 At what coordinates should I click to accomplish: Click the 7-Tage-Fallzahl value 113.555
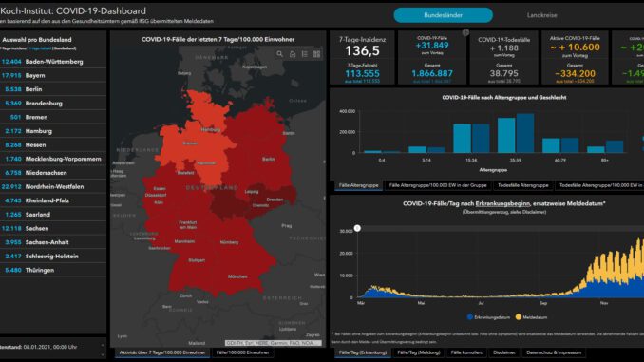point(362,73)
